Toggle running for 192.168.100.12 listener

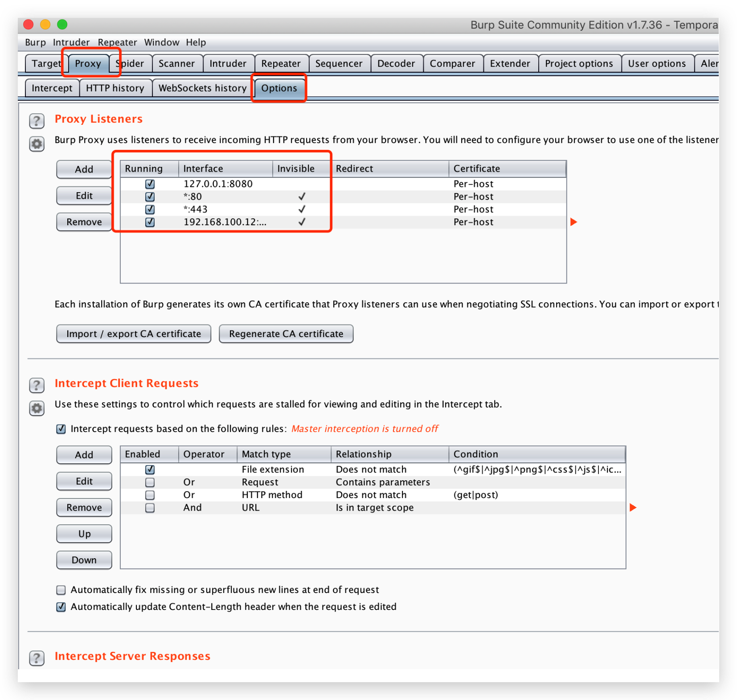150,222
